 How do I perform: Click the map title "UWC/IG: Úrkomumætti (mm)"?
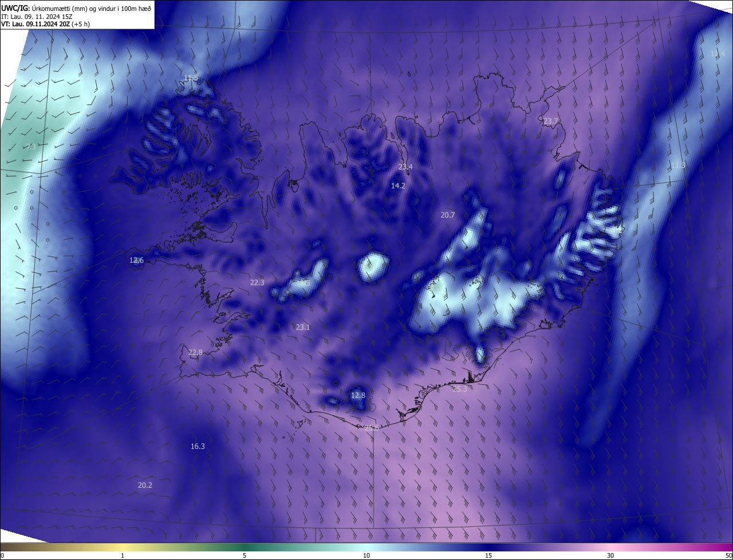(45, 8)
